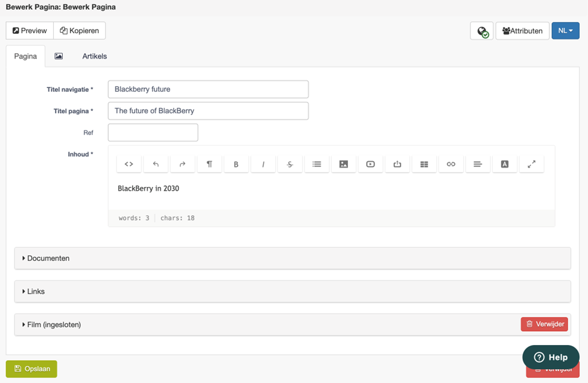The image size is (588, 383).
Task: Click the 'chars: 18' counter
Action: (177, 218)
